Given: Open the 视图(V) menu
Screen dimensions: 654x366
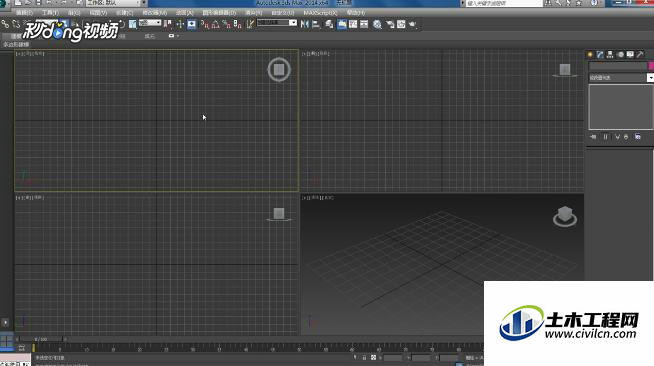Looking at the screenshot, I should coord(98,13).
